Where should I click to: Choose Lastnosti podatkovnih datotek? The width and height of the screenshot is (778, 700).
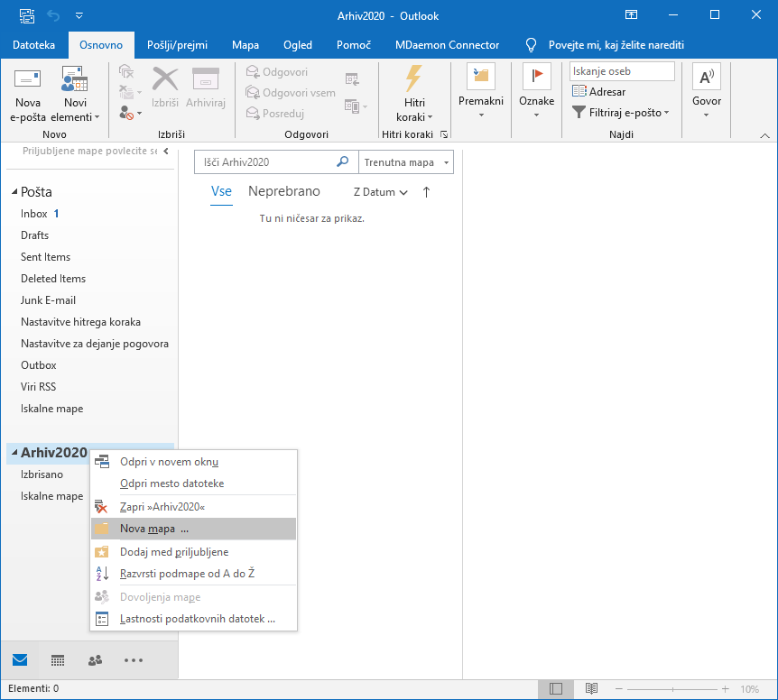(193, 619)
